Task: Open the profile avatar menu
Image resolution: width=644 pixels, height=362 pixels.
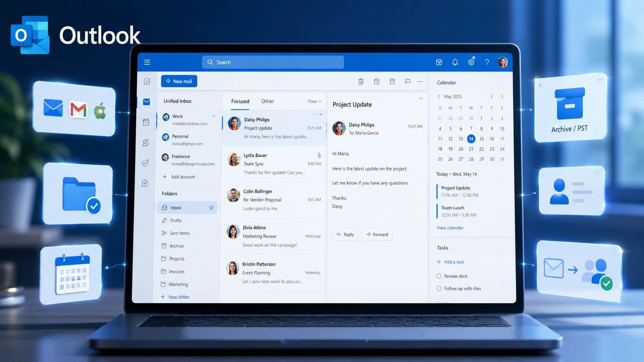Action: (503, 62)
